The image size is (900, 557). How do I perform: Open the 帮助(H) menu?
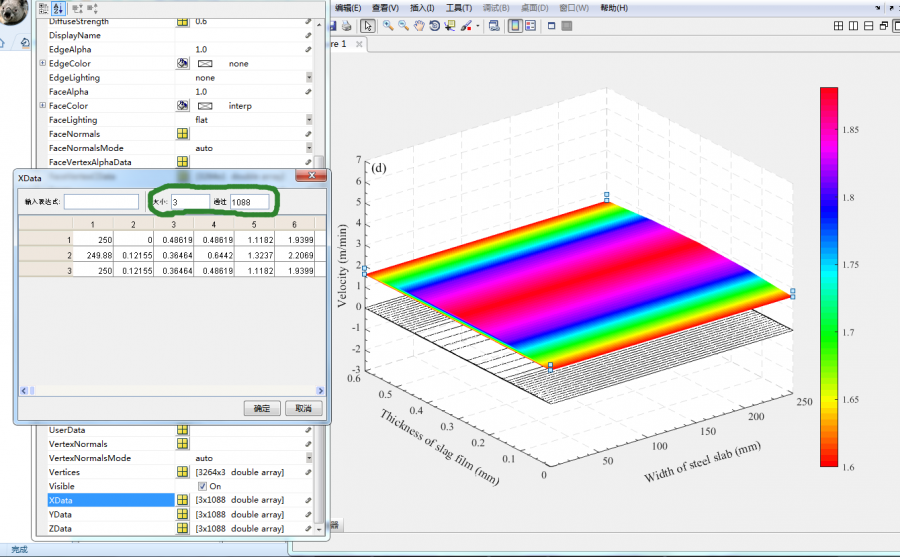tap(614, 8)
